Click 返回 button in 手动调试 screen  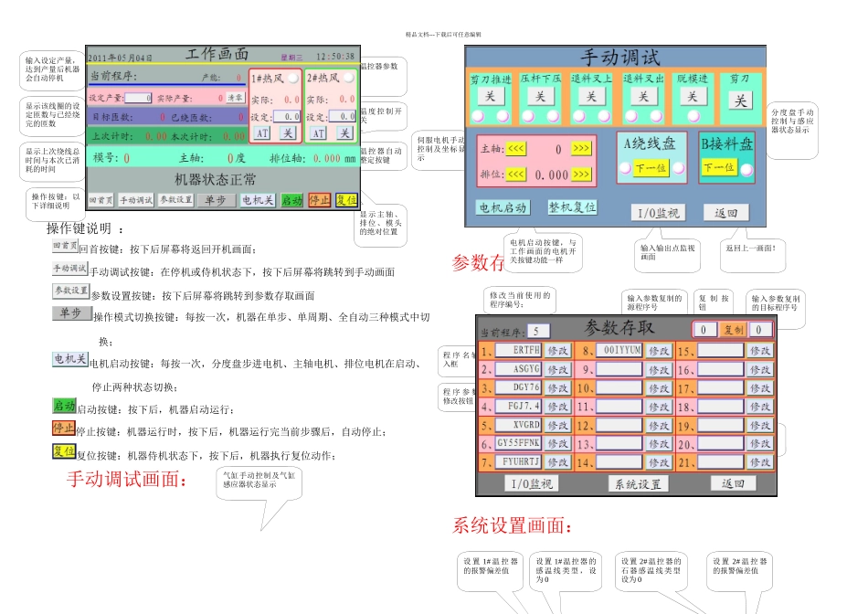tap(725, 213)
